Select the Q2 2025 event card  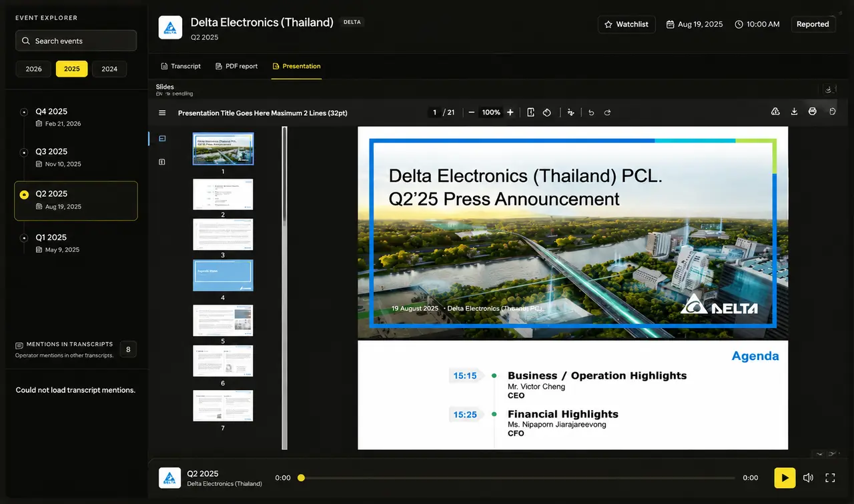[76, 201]
